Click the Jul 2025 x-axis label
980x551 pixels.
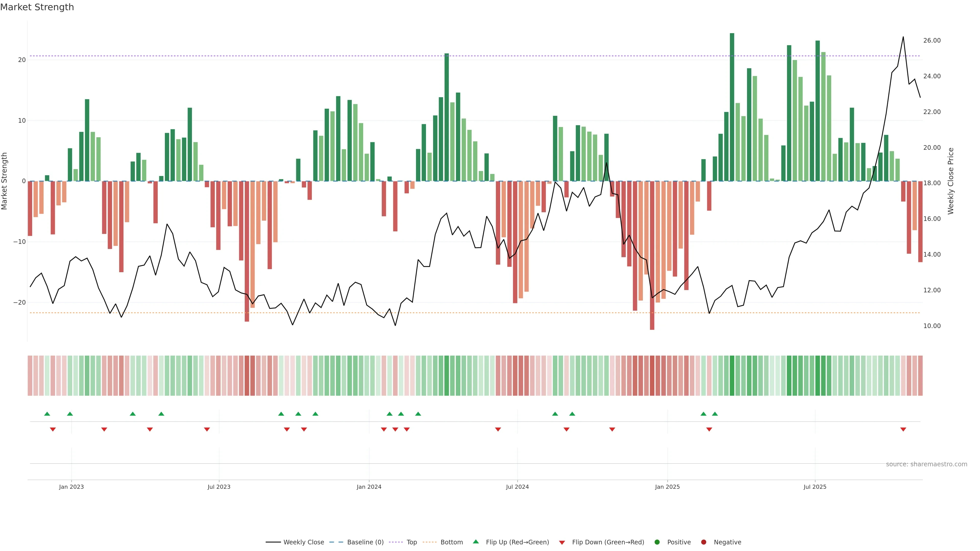(x=815, y=487)
